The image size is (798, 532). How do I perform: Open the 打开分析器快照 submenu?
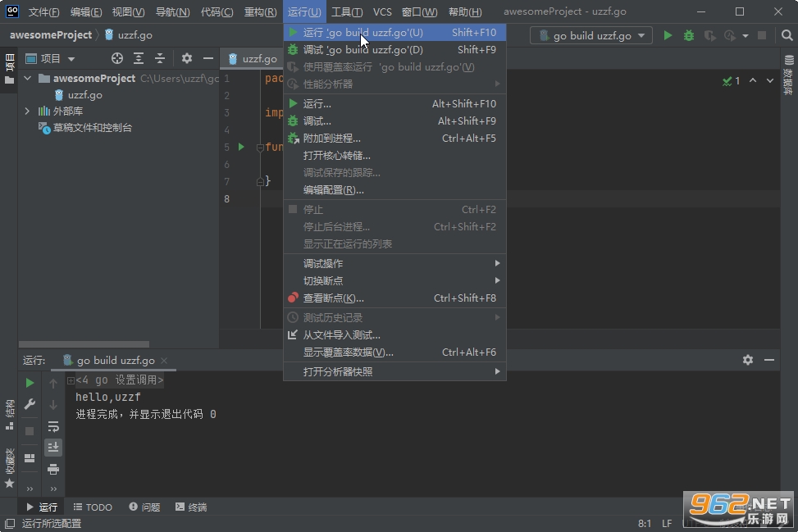pos(394,372)
